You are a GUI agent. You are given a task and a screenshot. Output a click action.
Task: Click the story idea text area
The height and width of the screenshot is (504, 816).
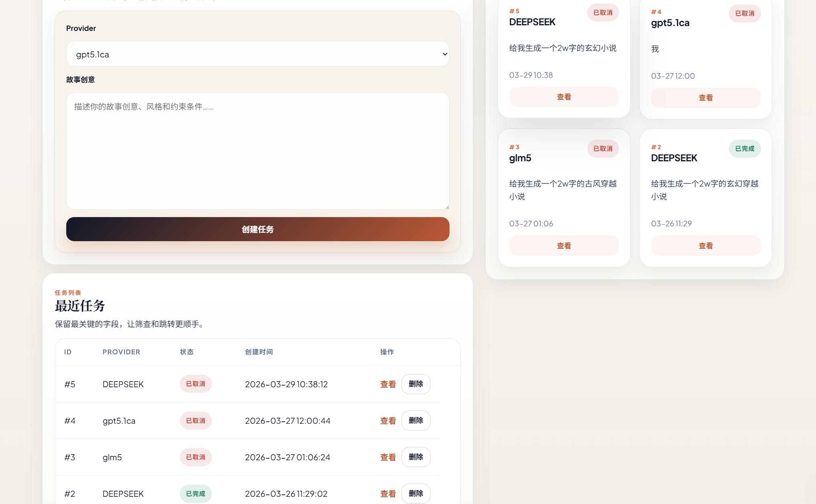[257, 151]
